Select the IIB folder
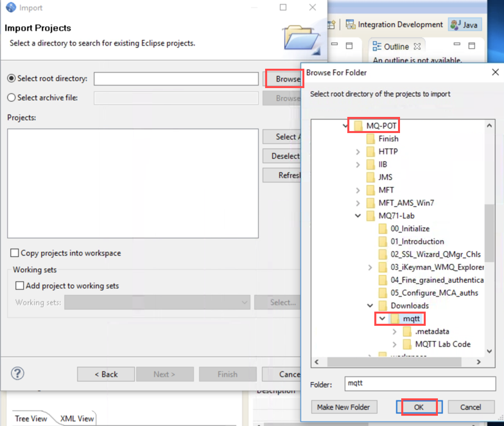Image resolution: width=504 pixels, height=426 pixels. pyautogui.click(x=383, y=164)
